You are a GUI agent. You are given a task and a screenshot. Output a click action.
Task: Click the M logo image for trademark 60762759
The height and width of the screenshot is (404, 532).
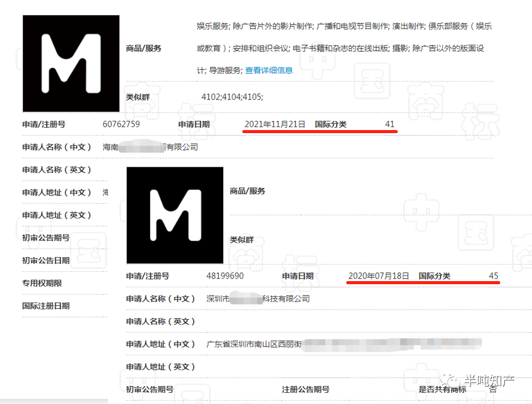pyautogui.click(x=71, y=63)
